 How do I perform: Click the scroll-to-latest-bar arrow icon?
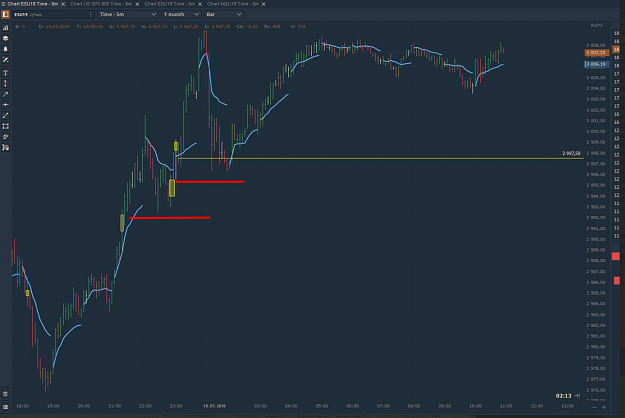click(x=577, y=396)
